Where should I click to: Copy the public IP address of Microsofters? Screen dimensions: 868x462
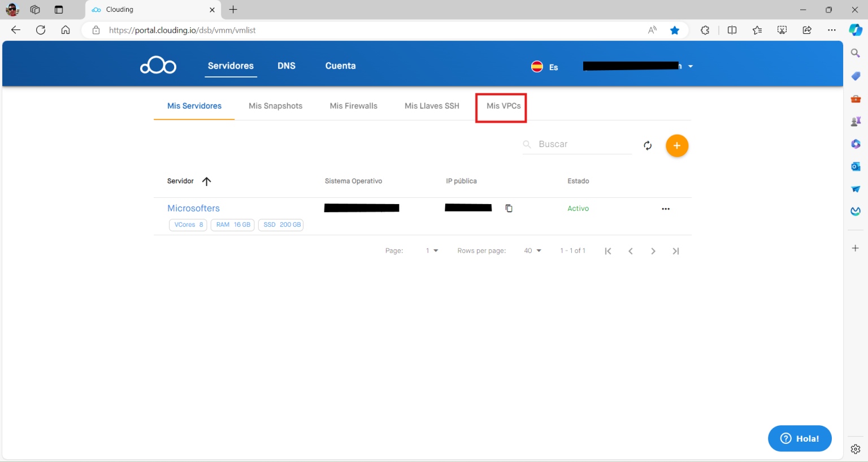tap(509, 208)
